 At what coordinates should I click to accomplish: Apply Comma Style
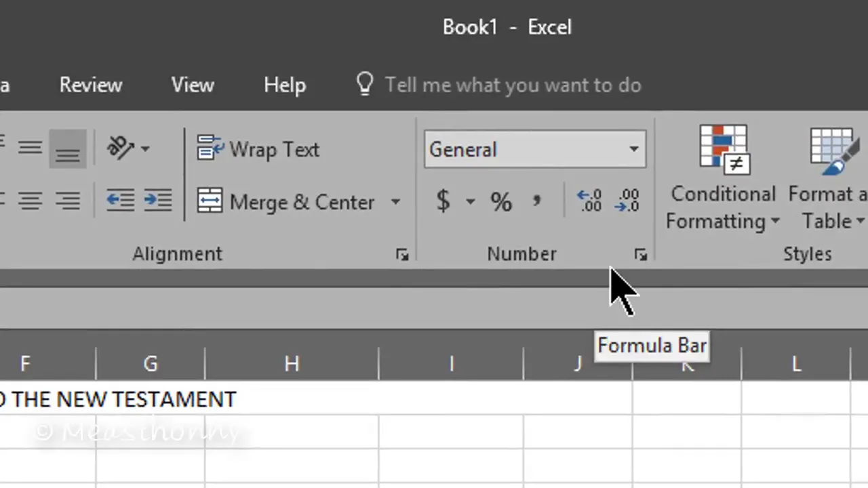pos(536,201)
